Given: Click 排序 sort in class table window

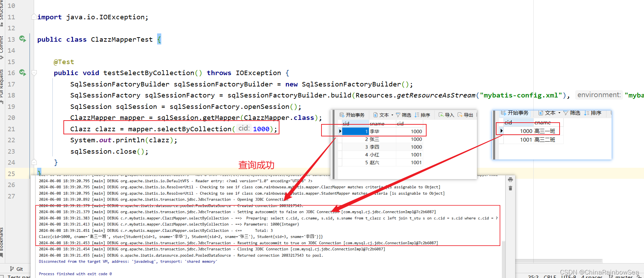Looking at the screenshot, I should (593, 113).
